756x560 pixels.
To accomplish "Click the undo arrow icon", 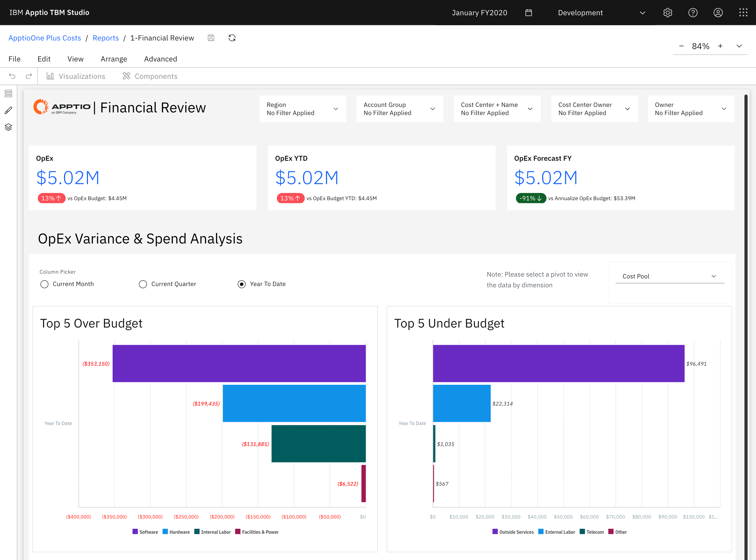I will pos(12,76).
